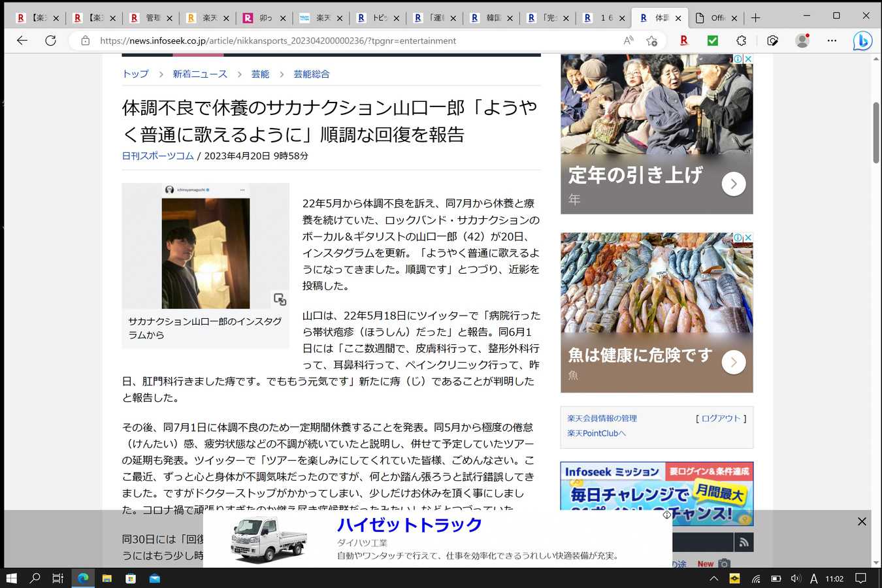
Task: Click the Bing chat sidebar icon
Action: click(x=862, y=41)
